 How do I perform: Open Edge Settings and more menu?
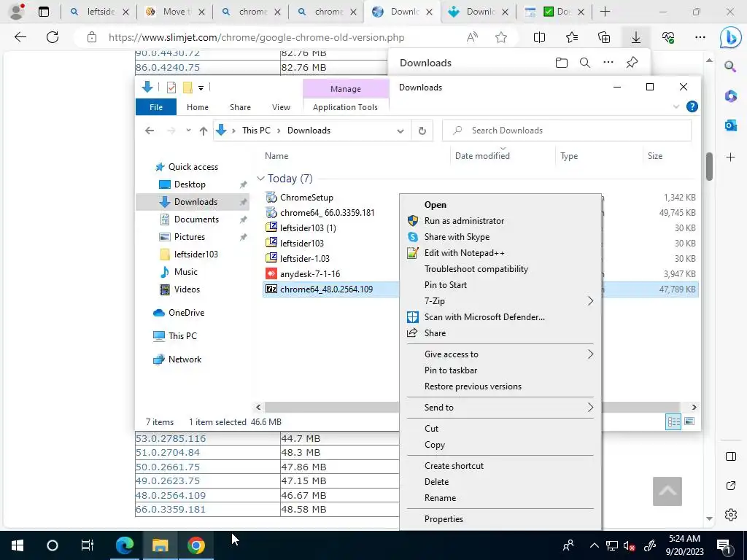pyautogui.click(x=700, y=37)
